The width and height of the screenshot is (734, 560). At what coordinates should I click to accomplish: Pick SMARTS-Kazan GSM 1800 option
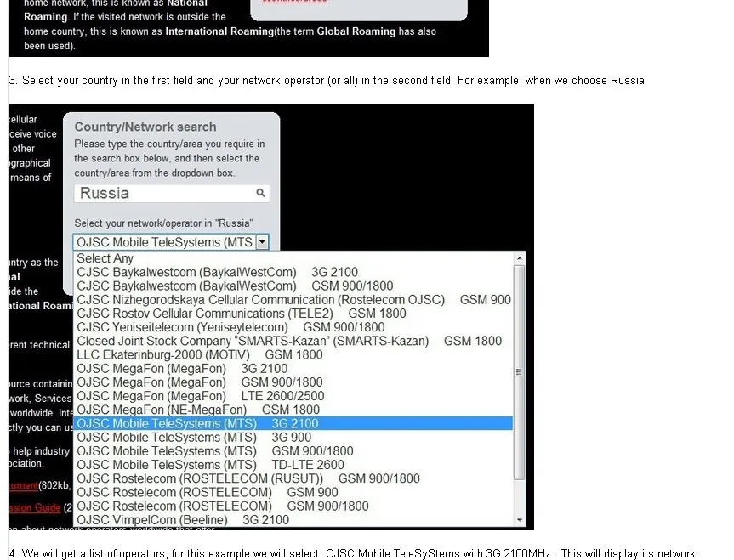coord(293,341)
